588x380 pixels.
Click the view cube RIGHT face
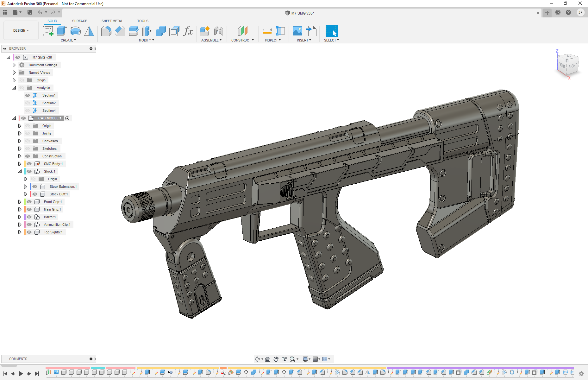click(x=572, y=66)
